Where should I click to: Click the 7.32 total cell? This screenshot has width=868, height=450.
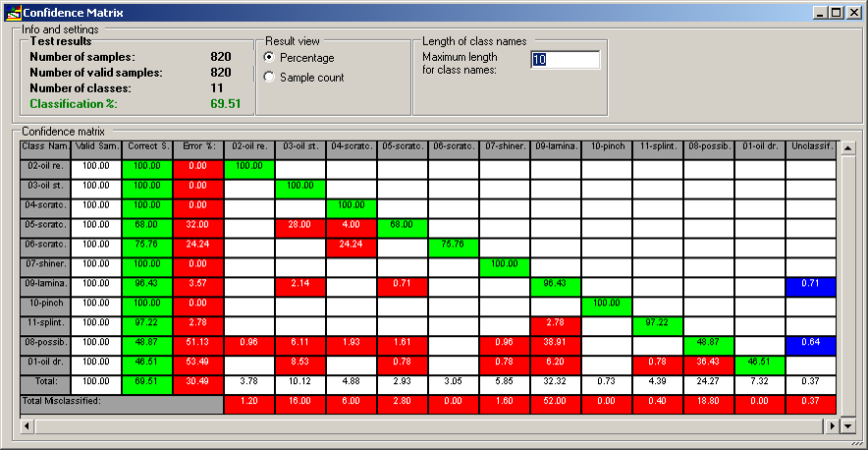pos(760,385)
